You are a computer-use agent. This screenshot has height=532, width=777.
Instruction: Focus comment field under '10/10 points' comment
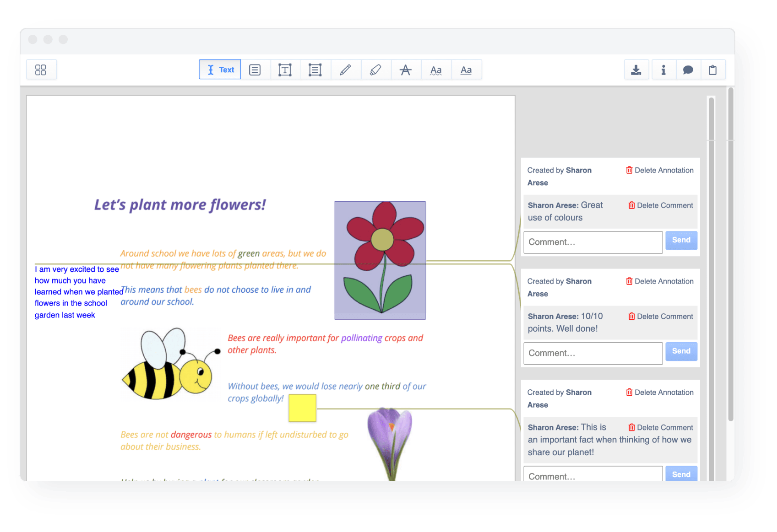coord(593,353)
